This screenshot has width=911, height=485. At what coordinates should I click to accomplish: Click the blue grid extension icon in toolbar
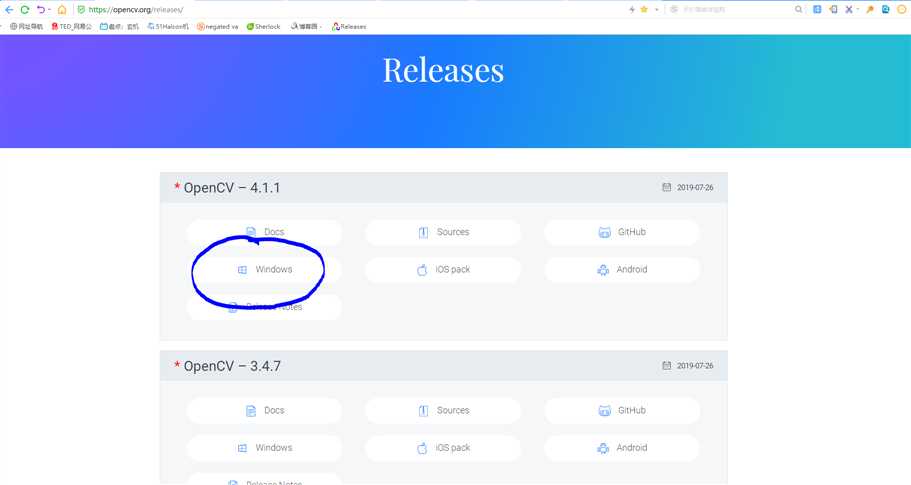click(x=817, y=9)
